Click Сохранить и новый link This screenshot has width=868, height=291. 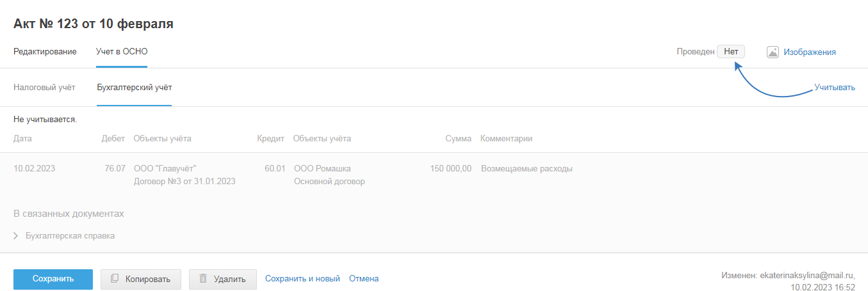[x=302, y=279]
